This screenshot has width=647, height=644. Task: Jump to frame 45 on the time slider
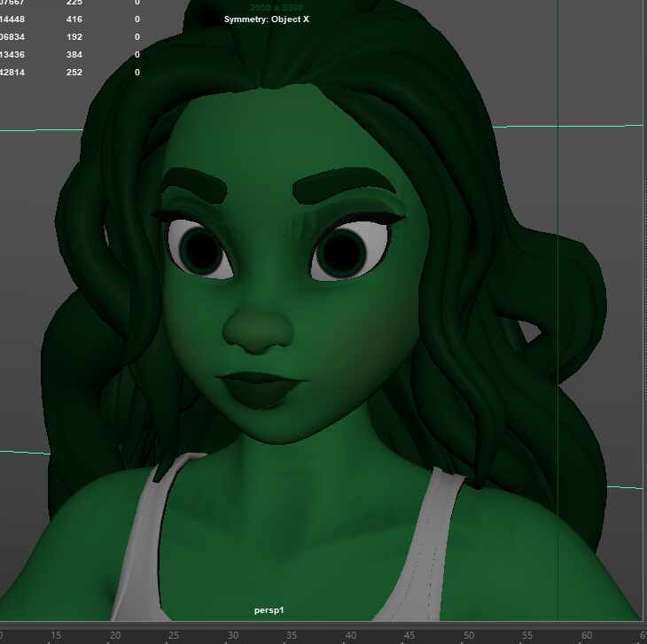tap(409, 635)
